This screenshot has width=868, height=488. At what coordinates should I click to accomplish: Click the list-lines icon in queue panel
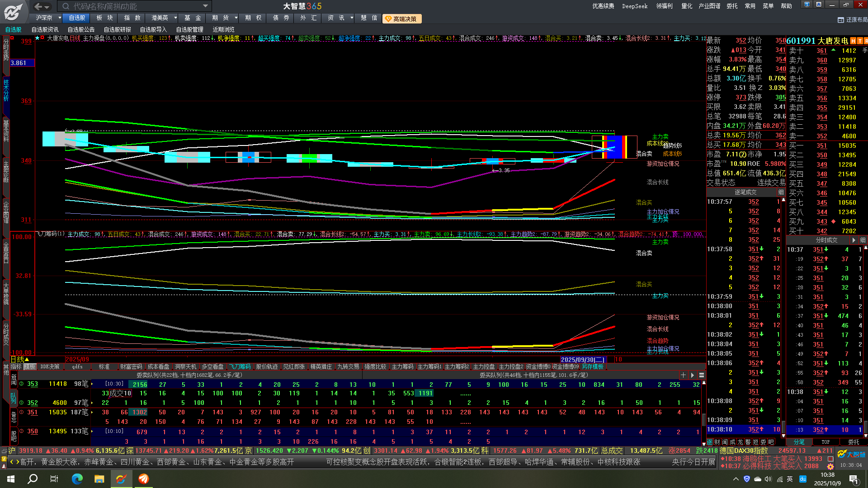pos(702,375)
